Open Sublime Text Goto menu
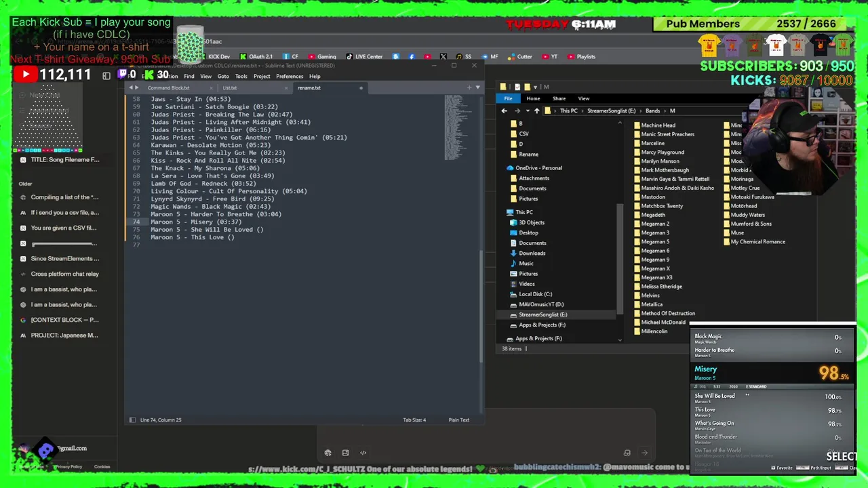Viewport: 868px width, 488px height. pos(223,77)
